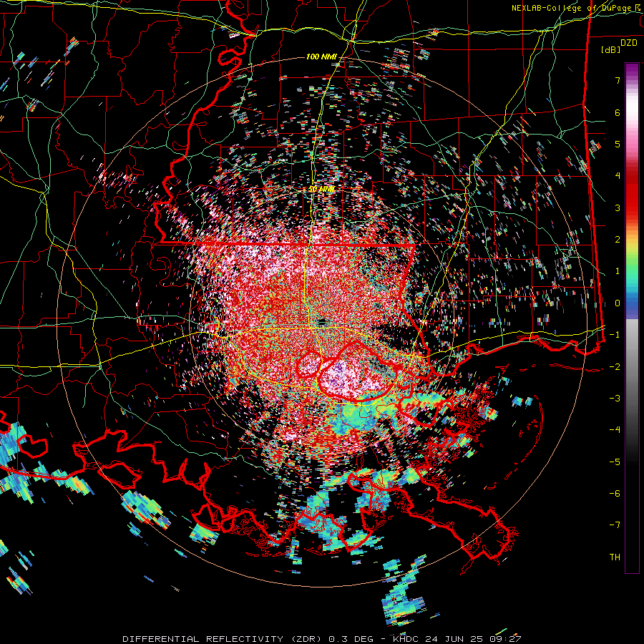Select the -3 value on the color scale

(x=615, y=399)
